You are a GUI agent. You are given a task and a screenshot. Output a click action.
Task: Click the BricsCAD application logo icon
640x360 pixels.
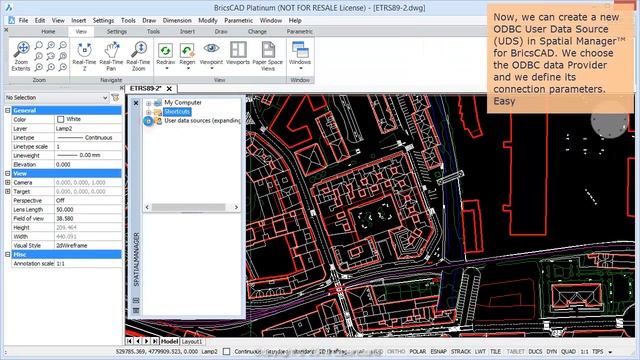coord(9,7)
